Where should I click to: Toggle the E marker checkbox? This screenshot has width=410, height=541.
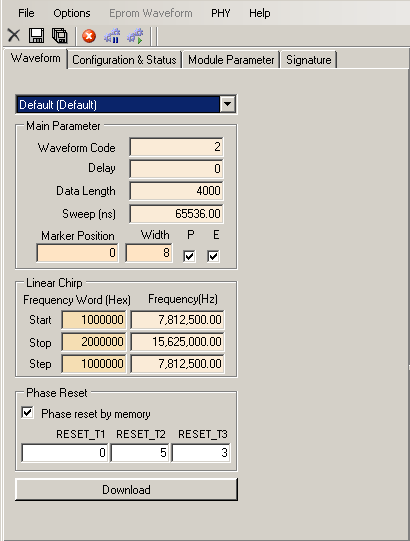tap(213, 256)
